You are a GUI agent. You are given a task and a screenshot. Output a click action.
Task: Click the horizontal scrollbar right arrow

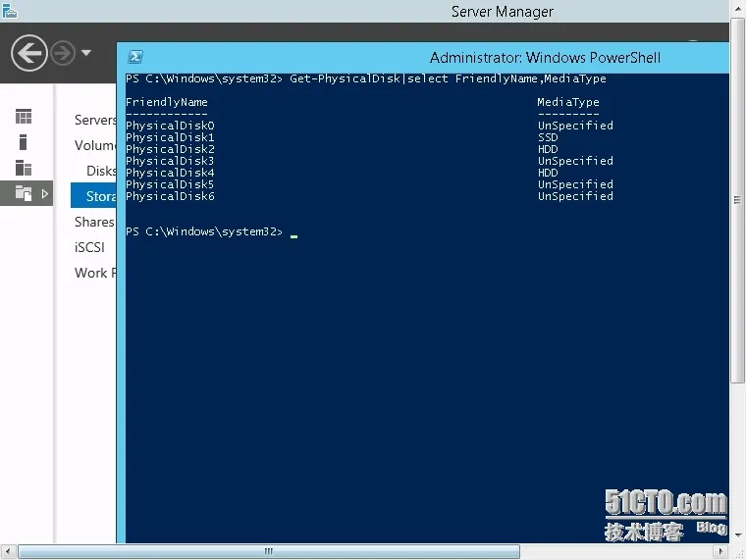[x=720, y=551]
